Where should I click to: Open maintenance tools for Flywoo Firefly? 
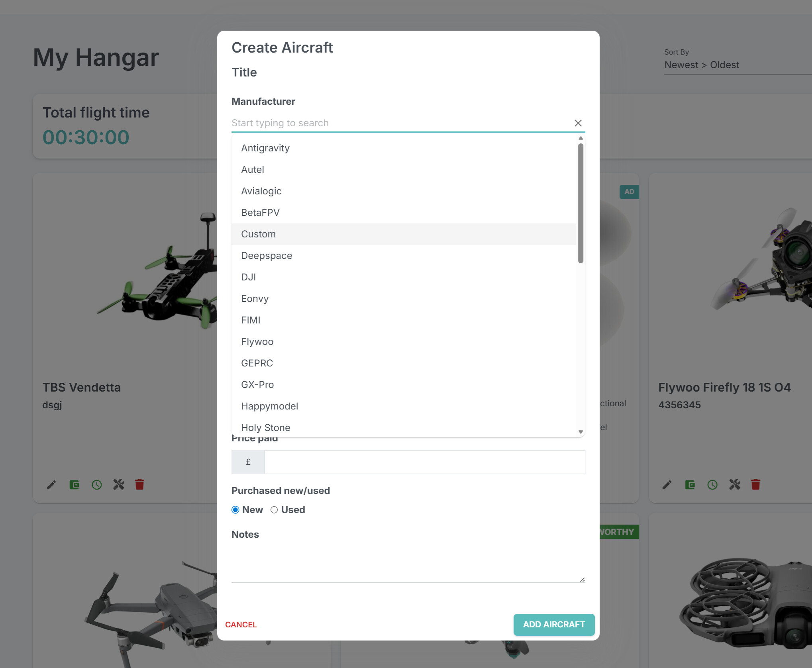click(x=735, y=484)
